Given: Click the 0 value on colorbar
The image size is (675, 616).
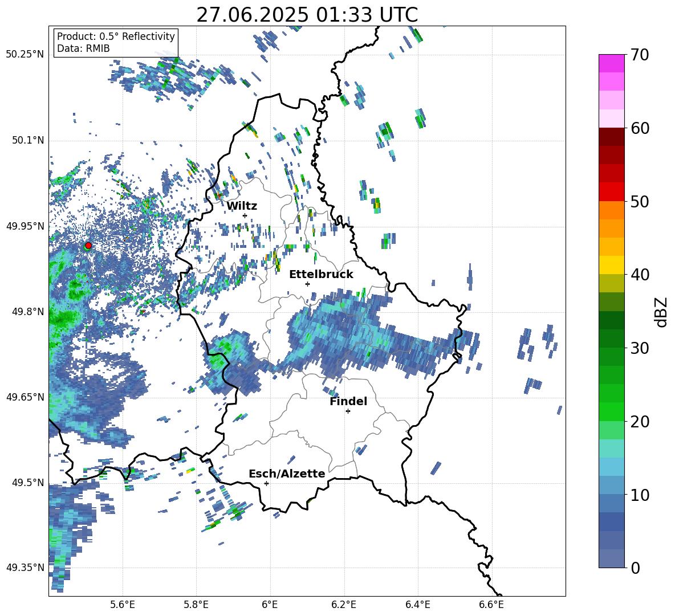Looking at the screenshot, I should (635, 568).
